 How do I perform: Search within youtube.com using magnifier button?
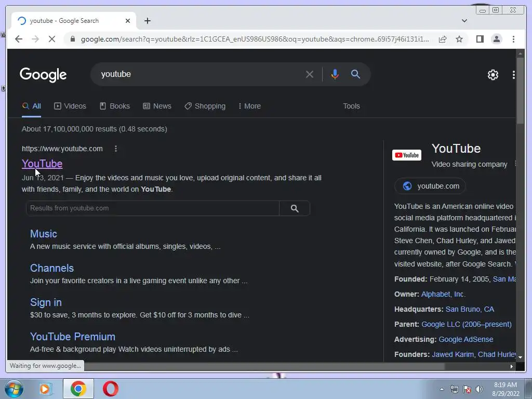295,208
